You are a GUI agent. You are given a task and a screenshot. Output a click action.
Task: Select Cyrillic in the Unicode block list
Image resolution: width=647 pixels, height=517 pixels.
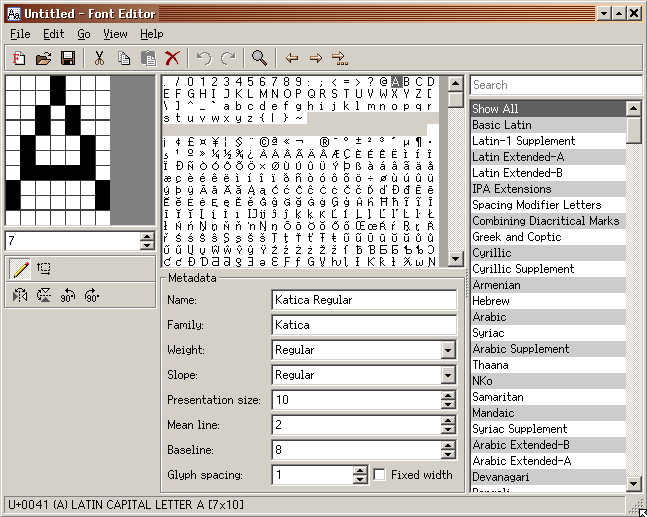[491, 253]
